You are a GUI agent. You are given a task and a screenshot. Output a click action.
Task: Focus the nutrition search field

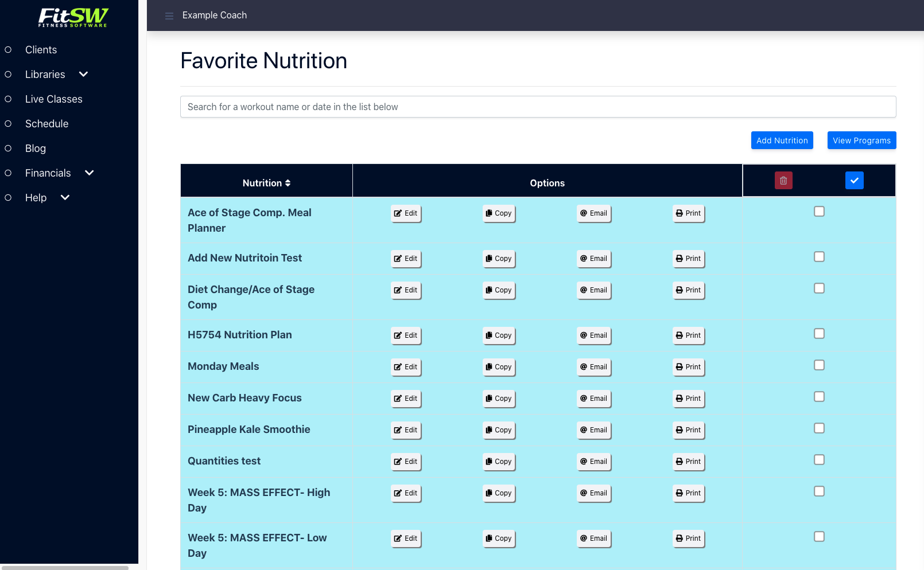click(538, 107)
